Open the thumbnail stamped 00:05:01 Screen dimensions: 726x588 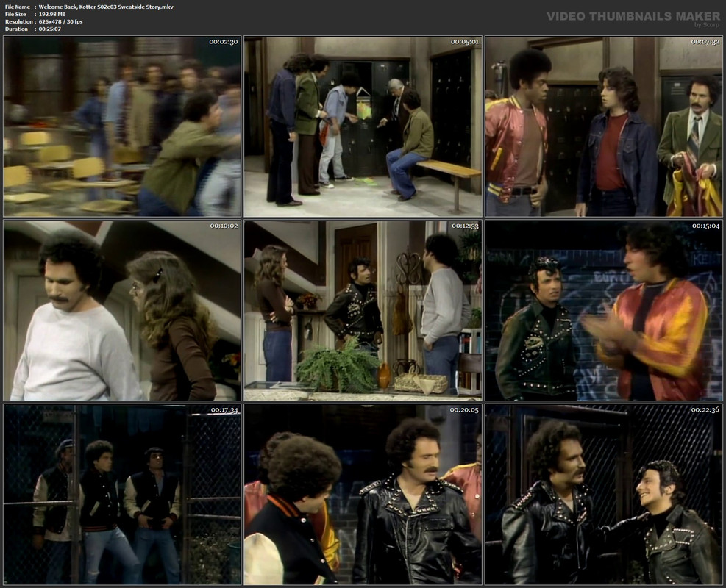tap(363, 126)
